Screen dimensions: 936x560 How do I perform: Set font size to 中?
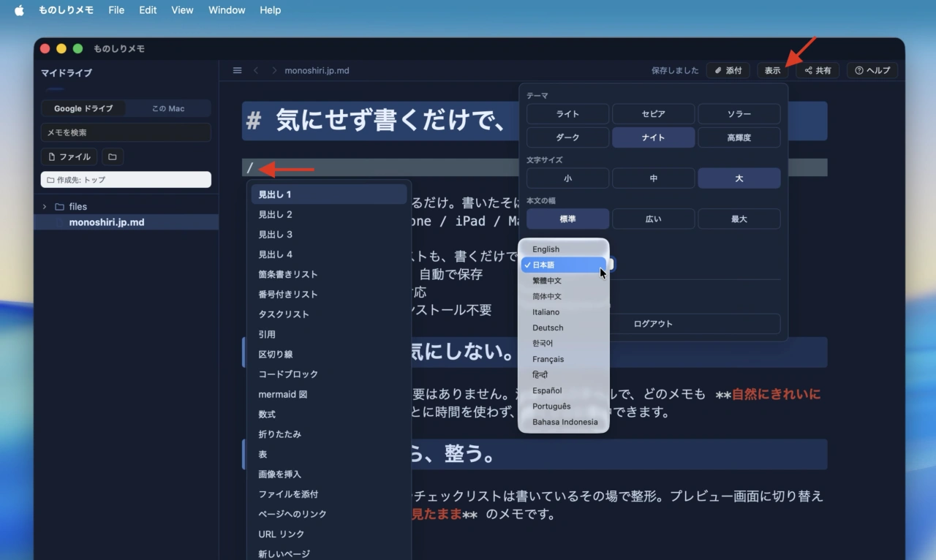pyautogui.click(x=653, y=178)
